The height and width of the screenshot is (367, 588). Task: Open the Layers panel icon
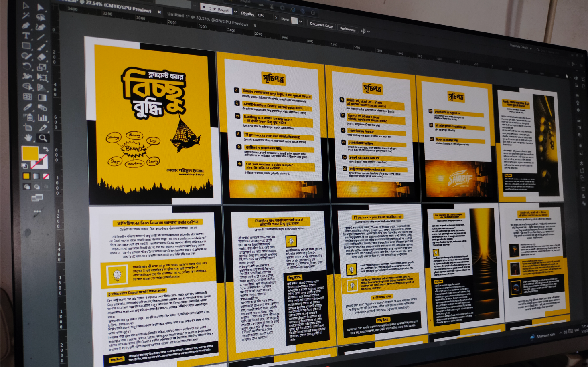click(x=582, y=163)
